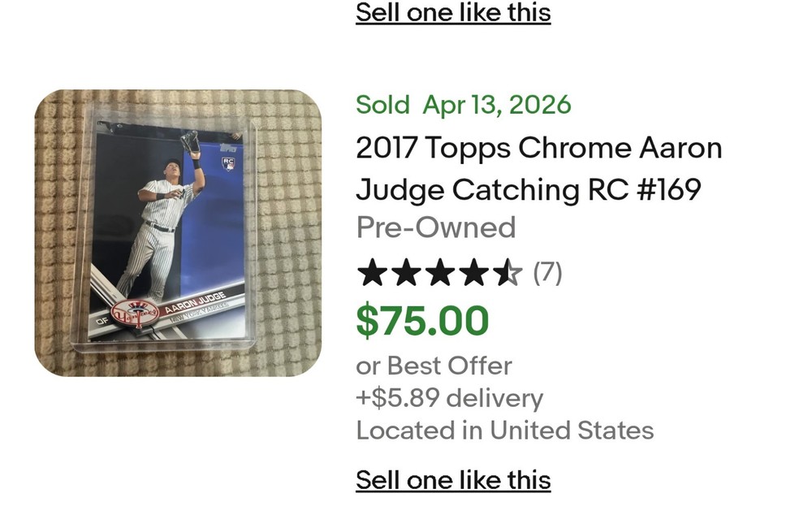Click the "Sell one like this" link below the location
The image size is (812, 528).
(453, 480)
